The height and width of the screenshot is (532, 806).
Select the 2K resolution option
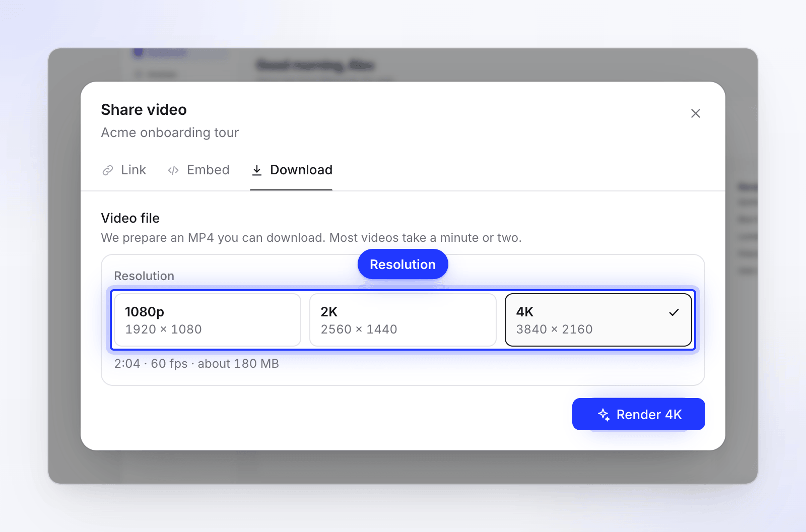click(403, 320)
